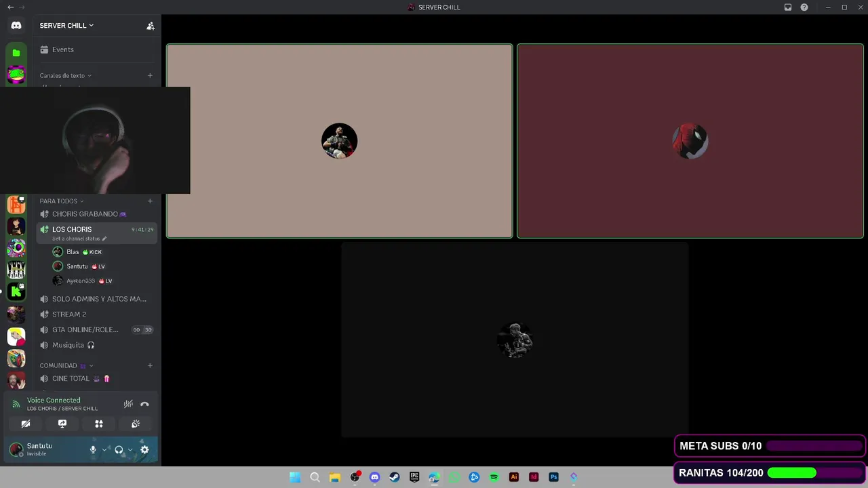
Task: Select the Spider-Man avatar participant tile
Action: (x=690, y=141)
